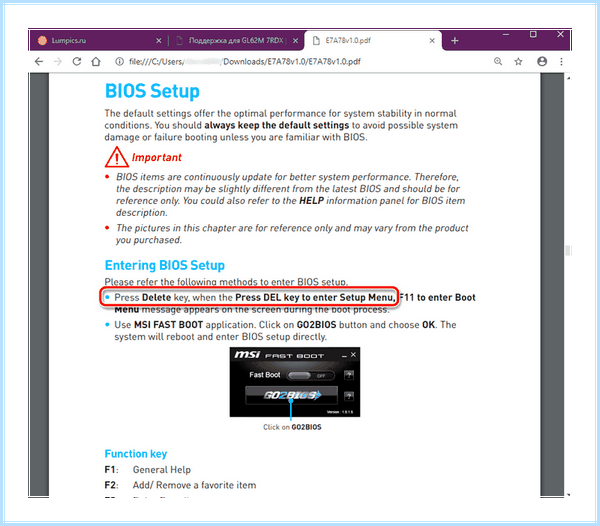Click bold text 'always keep the default settings'

[x=277, y=125]
